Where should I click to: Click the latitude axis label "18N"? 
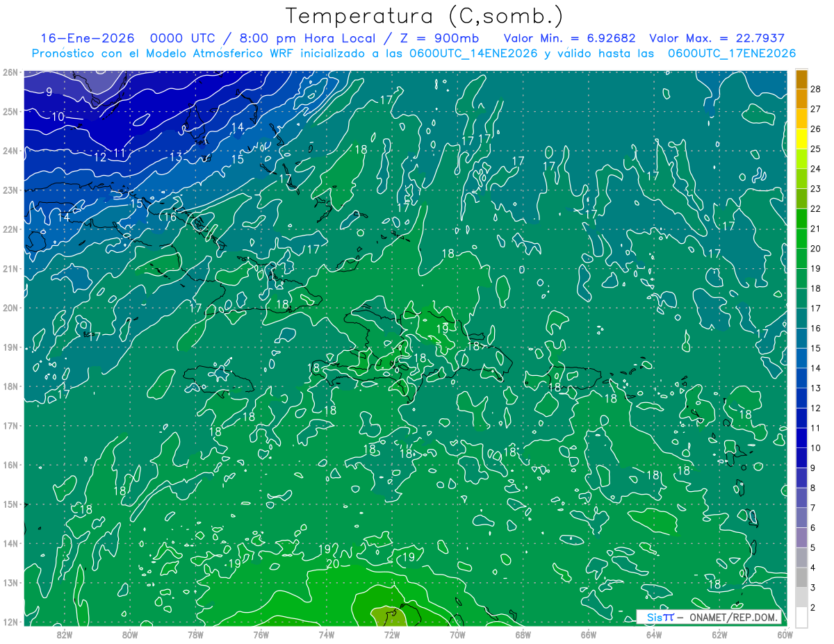point(10,386)
